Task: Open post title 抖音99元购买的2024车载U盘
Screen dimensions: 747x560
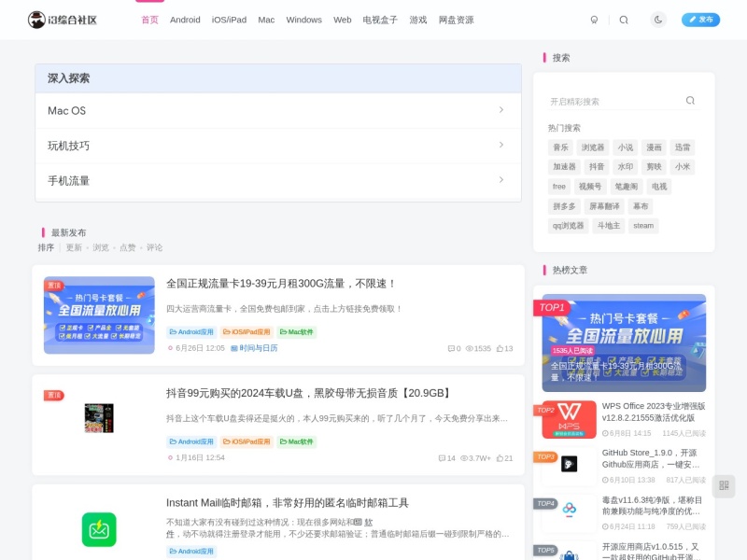Action: coord(308,393)
